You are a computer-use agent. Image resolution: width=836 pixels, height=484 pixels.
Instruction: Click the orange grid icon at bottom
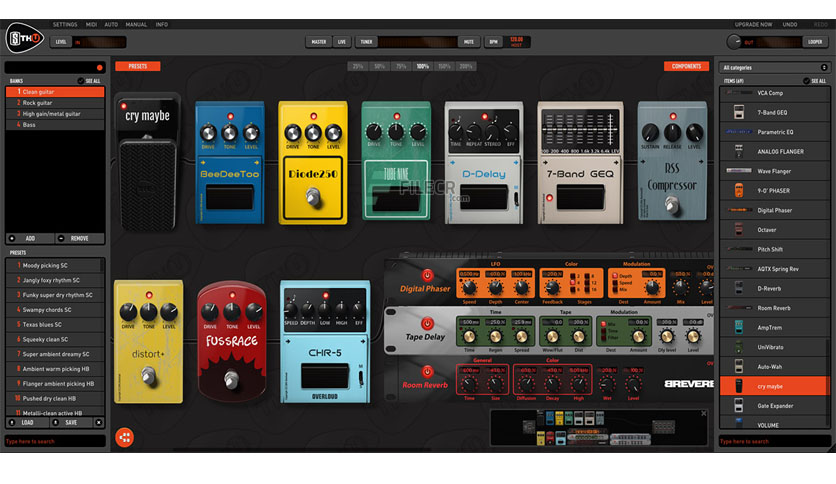[x=125, y=438]
